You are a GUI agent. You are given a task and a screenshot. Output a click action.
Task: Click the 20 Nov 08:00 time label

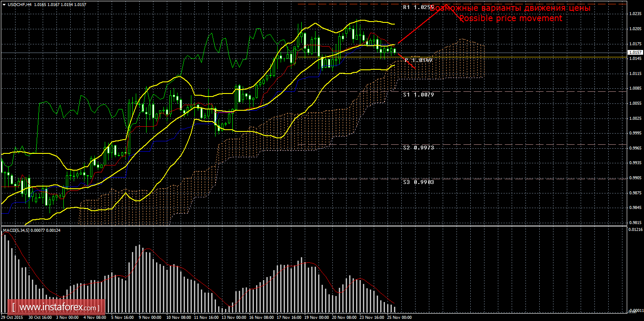click(x=344, y=318)
